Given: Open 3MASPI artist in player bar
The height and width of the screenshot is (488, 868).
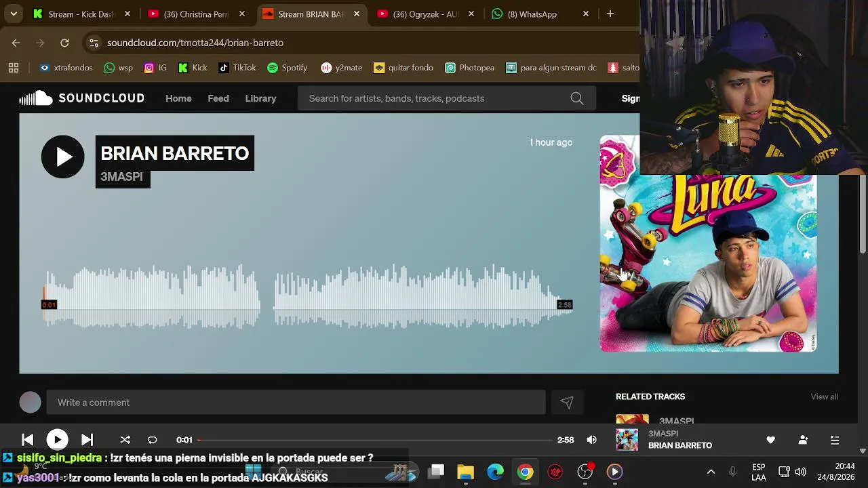Looking at the screenshot, I should 663,434.
